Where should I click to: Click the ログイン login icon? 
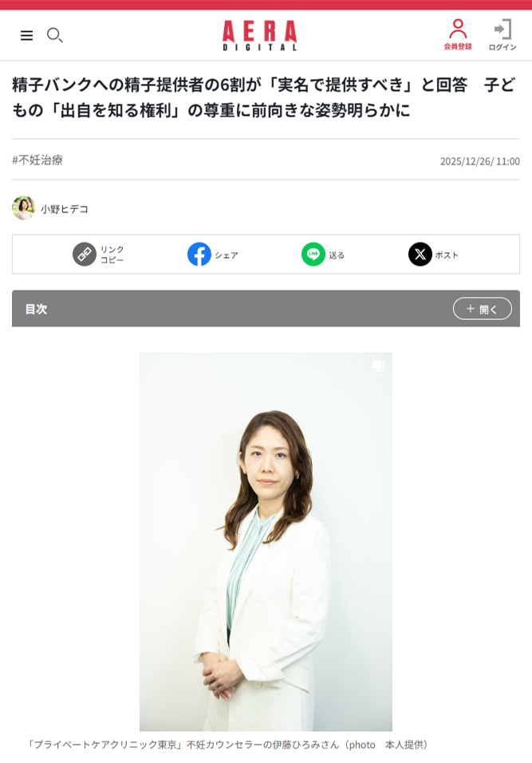pyautogui.click(x=502, y=34)
